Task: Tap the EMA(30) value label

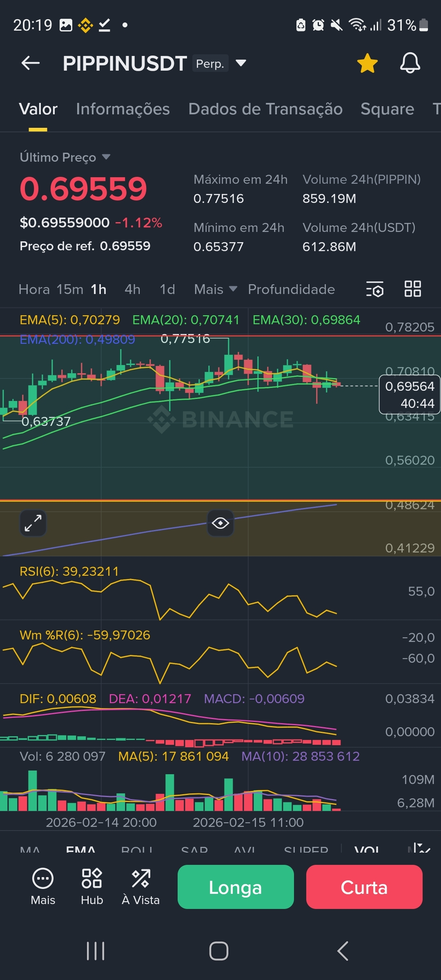Action: 306,320
